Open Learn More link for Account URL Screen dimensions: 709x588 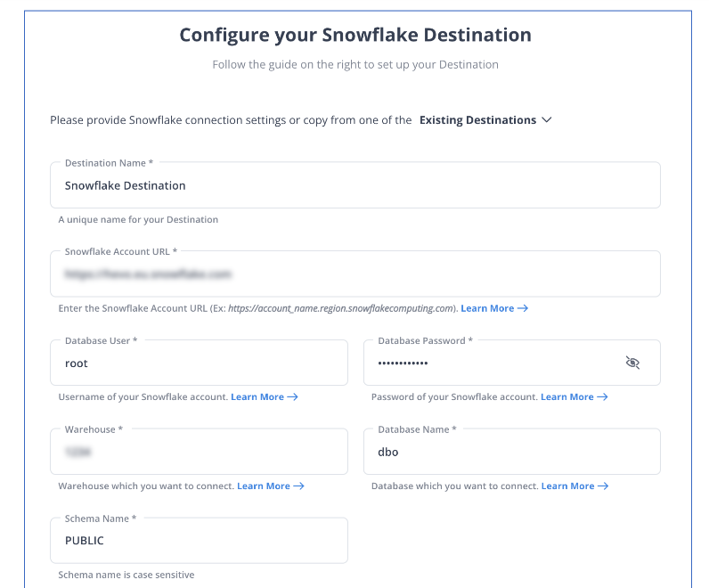487,308
